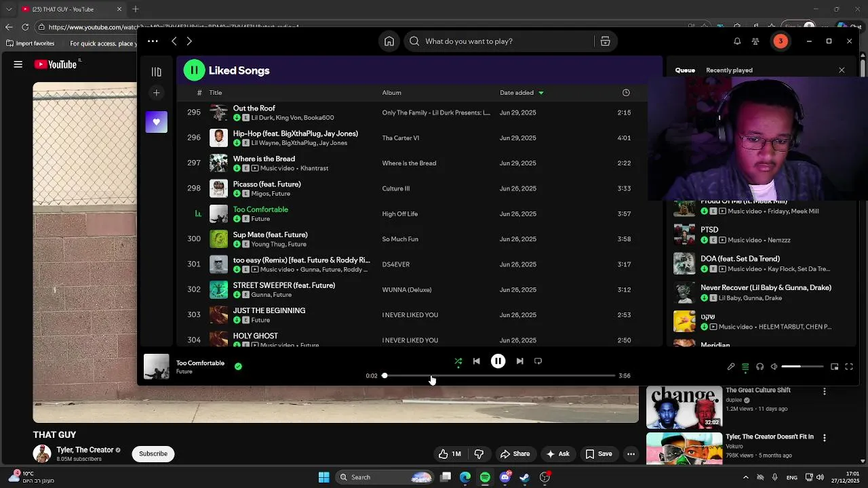
Task: Subscribe to Tyler, The Creator on YouTube
Action: coord(153,453)
